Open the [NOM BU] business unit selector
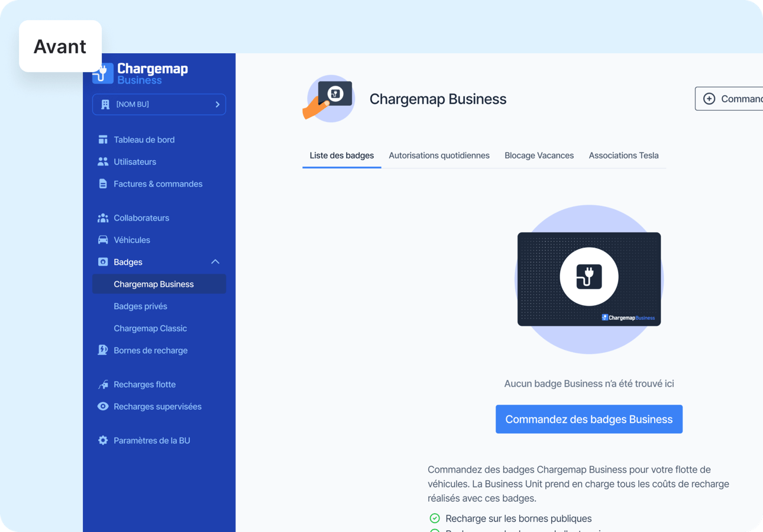 (159, 105)
